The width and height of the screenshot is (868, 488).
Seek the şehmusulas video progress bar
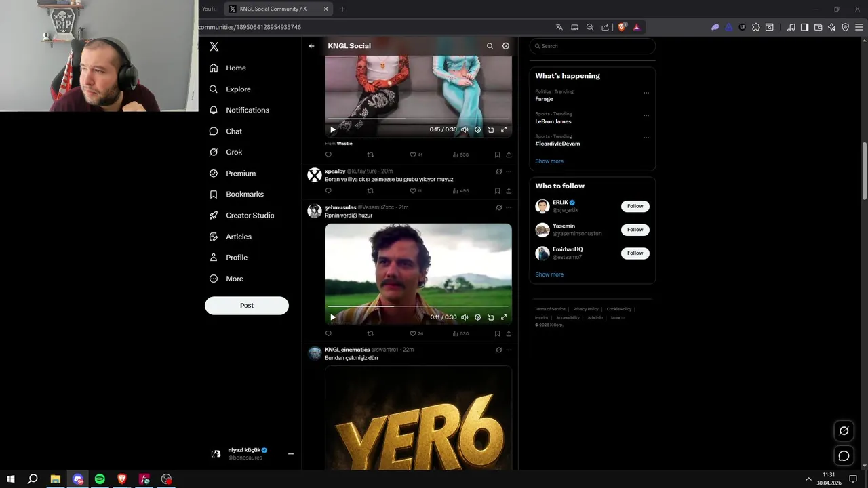tap(418, 306)
